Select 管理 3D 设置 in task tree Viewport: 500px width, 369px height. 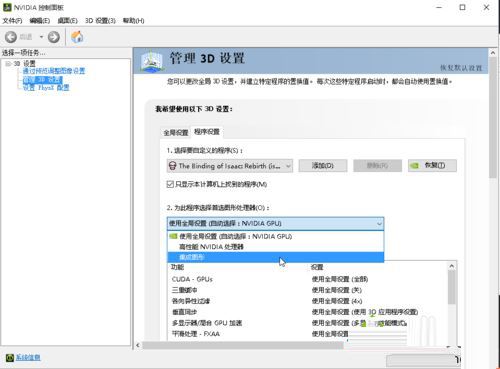43,80
